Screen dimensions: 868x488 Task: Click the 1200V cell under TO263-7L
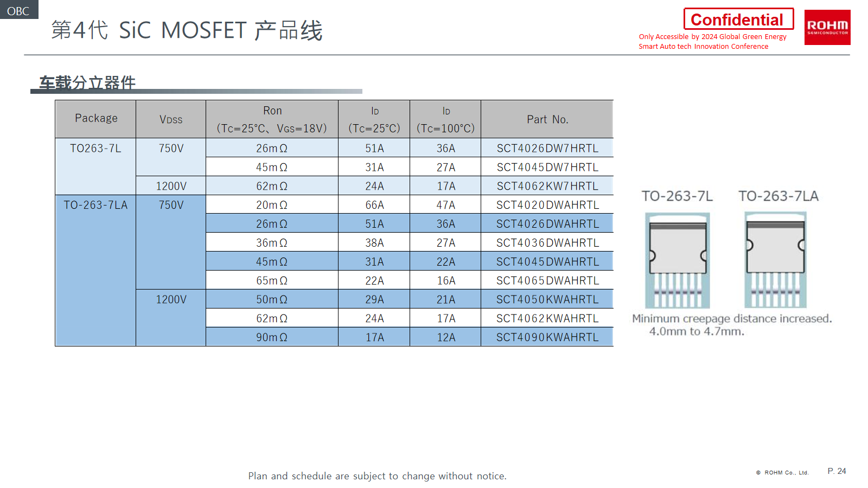(x=171, y=186)
